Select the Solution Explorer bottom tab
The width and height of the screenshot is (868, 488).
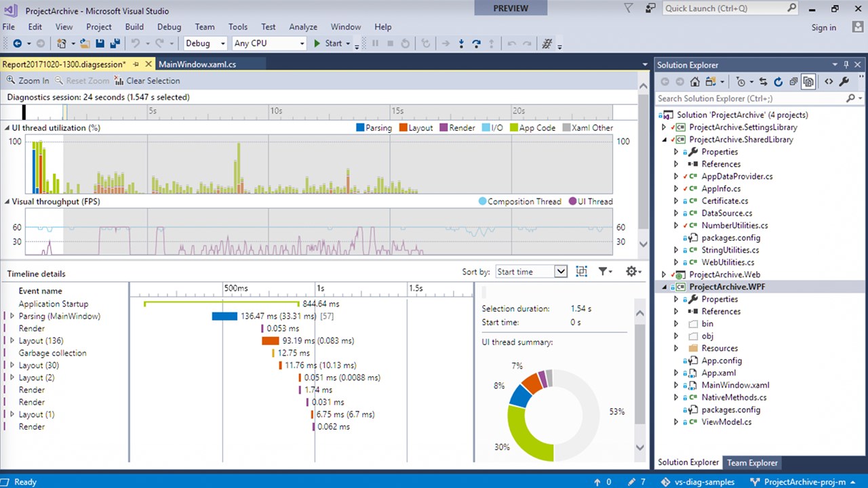tap(688, 462)
